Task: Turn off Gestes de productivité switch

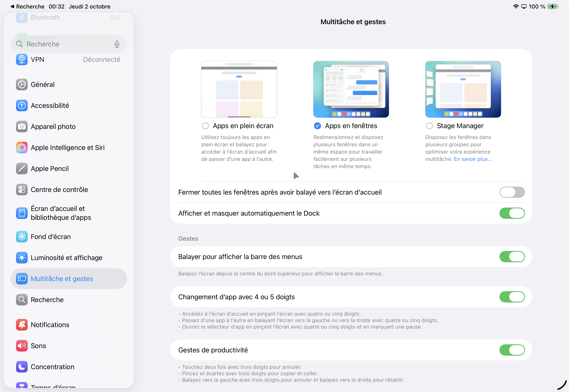Action: point(512,350)
